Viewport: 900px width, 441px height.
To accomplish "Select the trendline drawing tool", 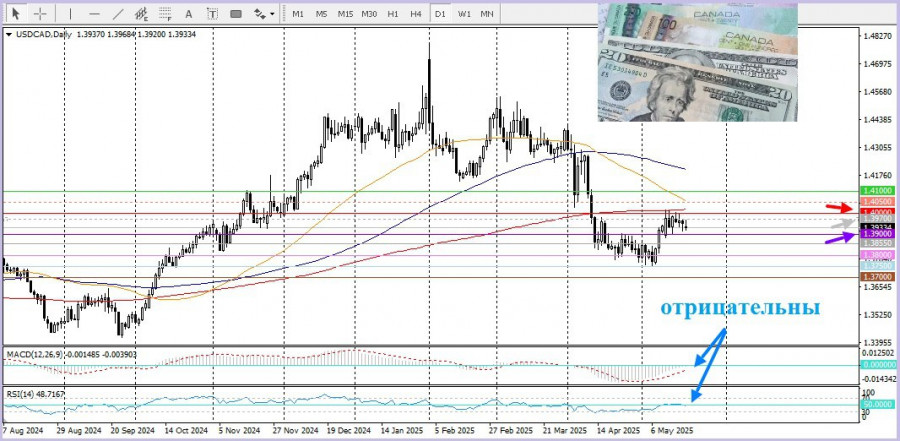I will coord(118,14).
